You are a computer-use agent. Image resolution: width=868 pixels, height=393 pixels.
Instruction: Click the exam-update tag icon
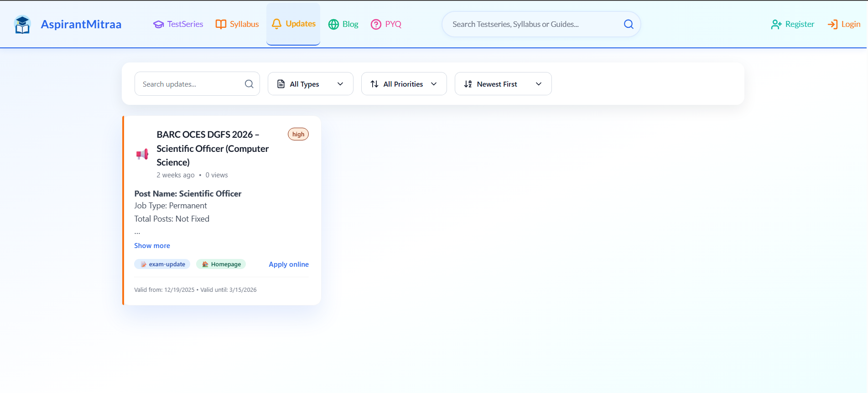tap(144, 264)
